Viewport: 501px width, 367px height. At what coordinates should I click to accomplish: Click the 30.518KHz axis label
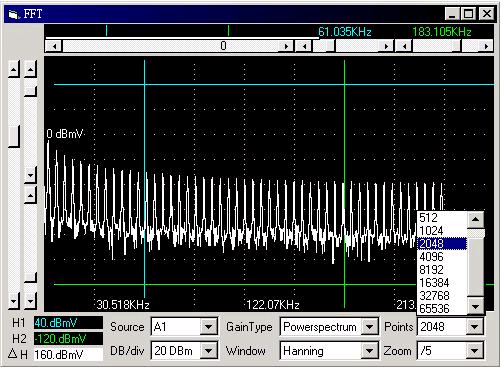click(123, 305)
